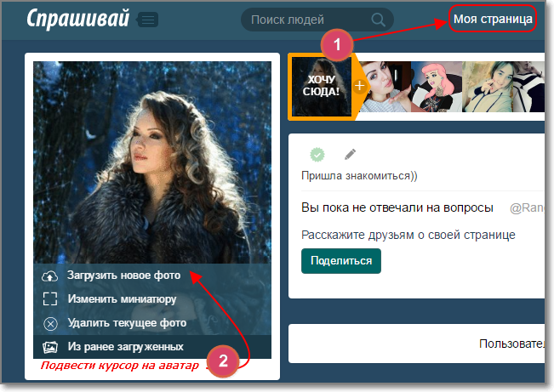Open the ХОЧУ СЮДА! promo thumbnail
The width and height of the screenshot is (554, 392).
tap(322, 87)
